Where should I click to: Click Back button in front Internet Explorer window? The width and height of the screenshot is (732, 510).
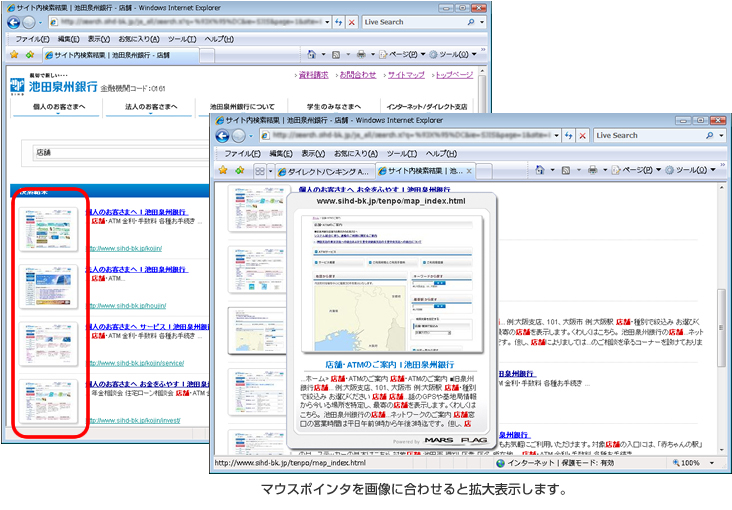pos(223,136)
